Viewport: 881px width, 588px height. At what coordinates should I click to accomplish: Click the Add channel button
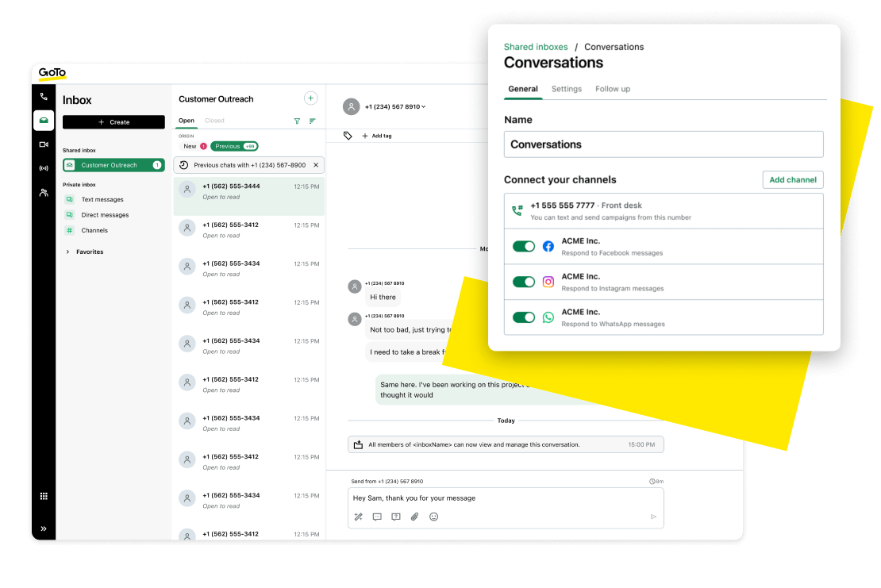pyautogui.click(x=793, y=179)
